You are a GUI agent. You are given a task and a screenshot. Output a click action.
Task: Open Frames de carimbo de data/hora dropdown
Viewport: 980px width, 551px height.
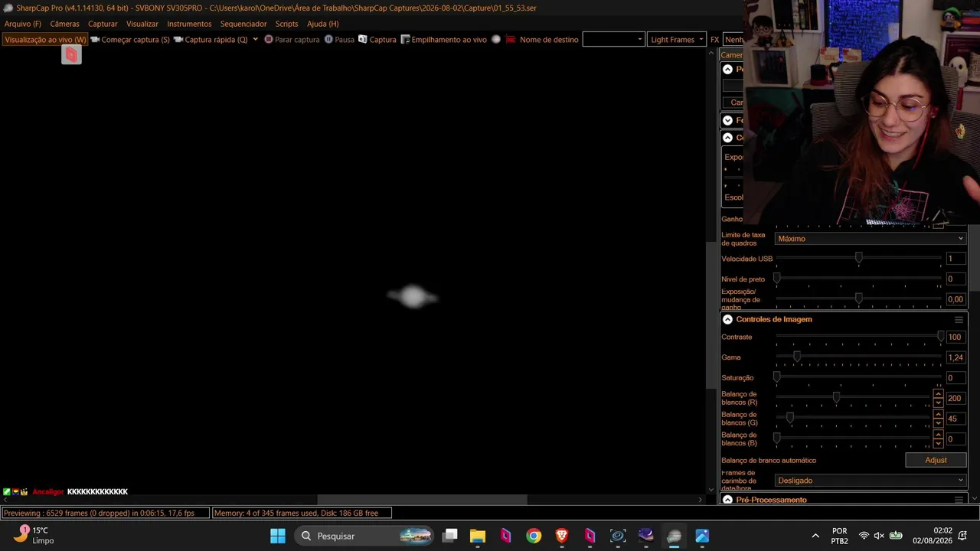[x=871, y=481]
